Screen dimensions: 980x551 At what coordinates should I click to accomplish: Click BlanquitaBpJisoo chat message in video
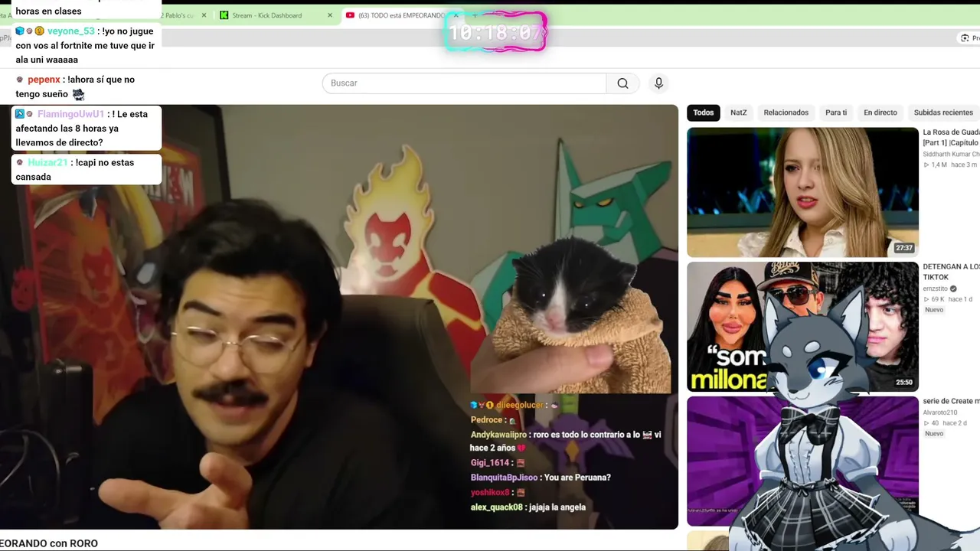pos(541,478)
